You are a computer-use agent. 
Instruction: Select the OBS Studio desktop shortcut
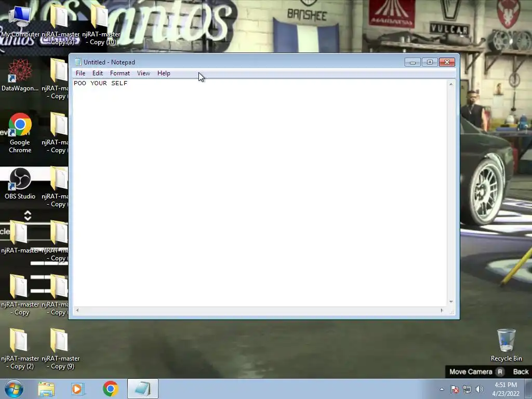(20, 183)
